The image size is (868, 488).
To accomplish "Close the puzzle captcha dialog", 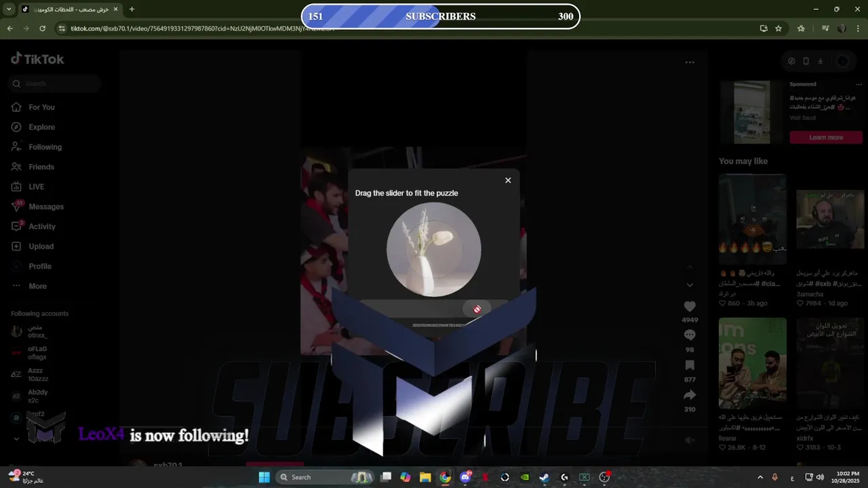I will [x=508, y=180].
